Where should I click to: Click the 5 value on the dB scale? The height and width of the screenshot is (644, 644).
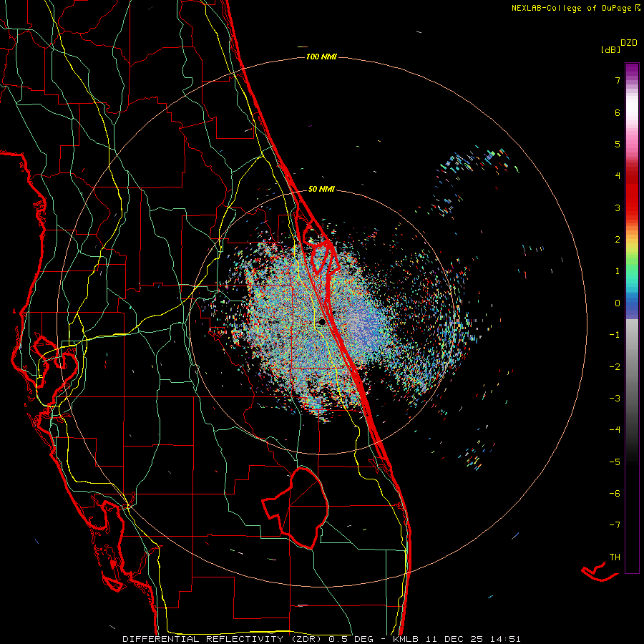[x=618, y=144]
